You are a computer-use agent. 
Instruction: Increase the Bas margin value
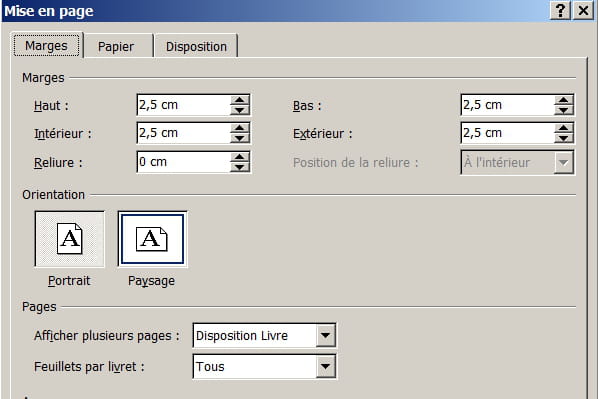(564, 100)
